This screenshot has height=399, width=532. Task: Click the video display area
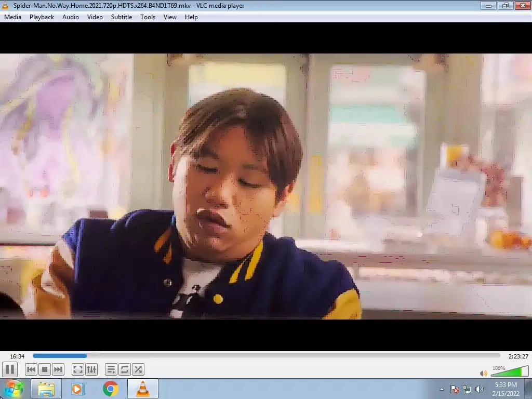266,187
